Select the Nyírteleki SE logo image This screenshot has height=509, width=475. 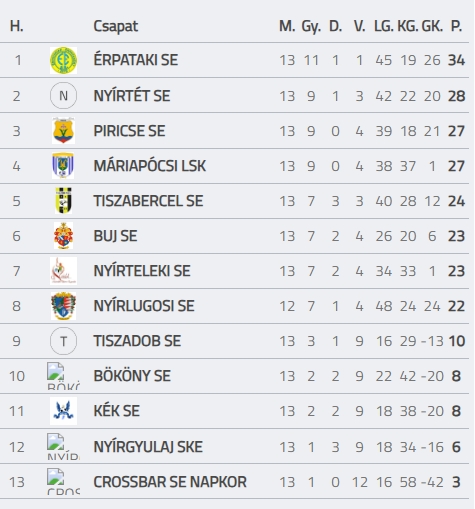pyautogui.click(x=63, y=271)
